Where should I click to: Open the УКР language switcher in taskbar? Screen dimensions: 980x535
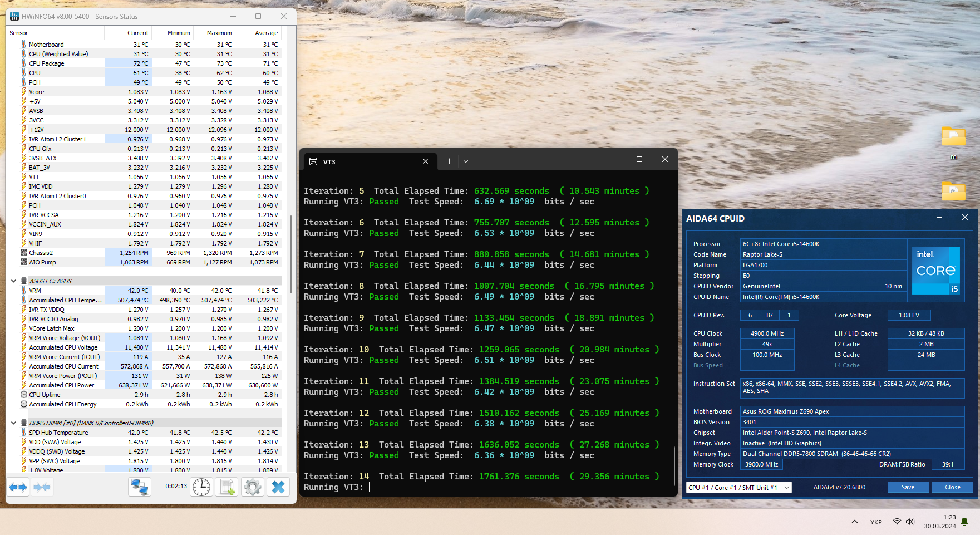(876, 522)
